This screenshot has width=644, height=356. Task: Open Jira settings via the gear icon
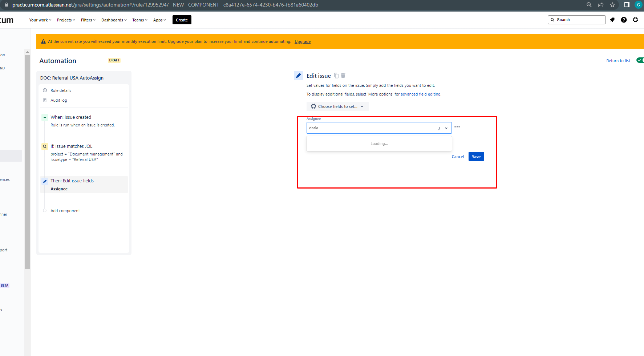click(636, 20)
